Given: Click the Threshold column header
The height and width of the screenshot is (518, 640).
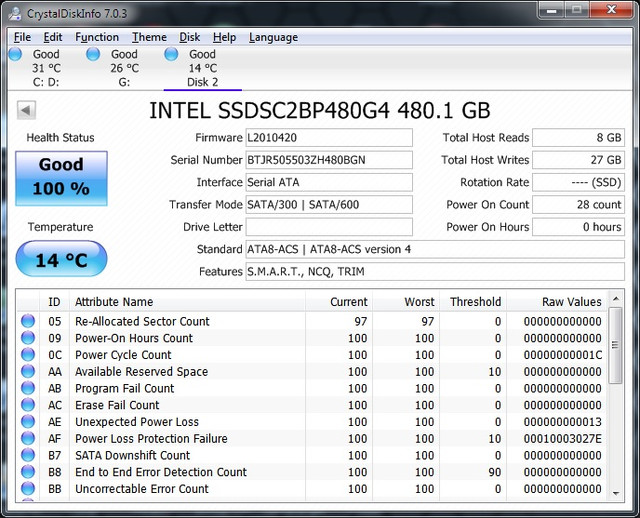Looking at the screenshot, I should click(x=473, y=302).
